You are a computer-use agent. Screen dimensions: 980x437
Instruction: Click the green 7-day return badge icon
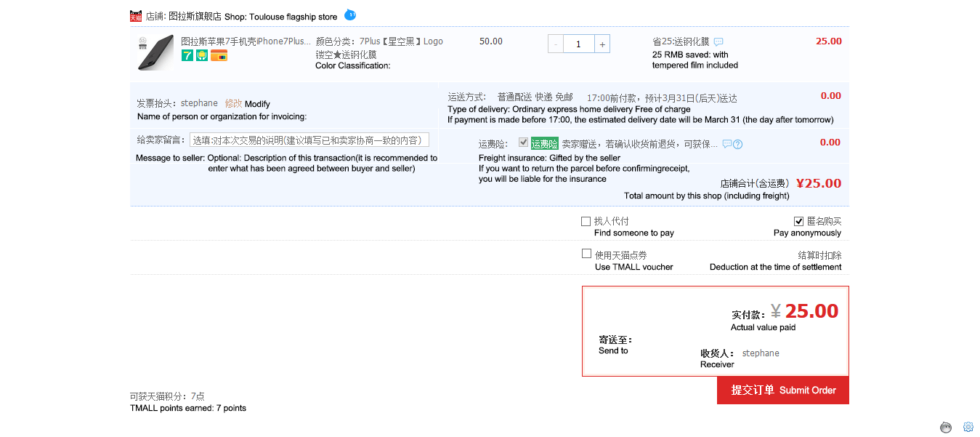(x=187, y=55)
